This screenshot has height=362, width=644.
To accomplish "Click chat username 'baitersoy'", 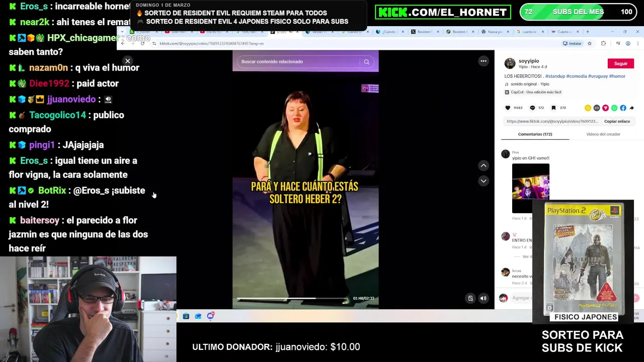I will pyautogui.click(x=39, y=220).
